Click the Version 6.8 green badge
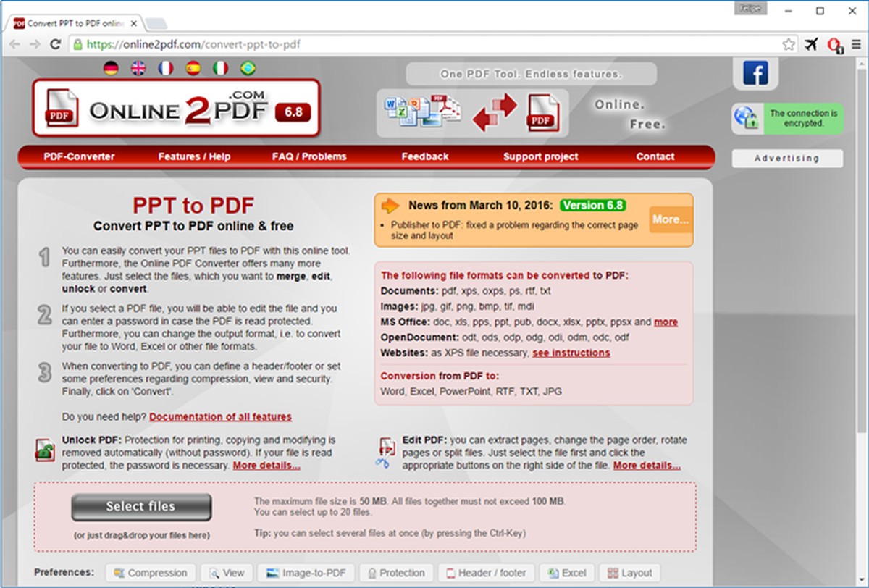Image resolution: width=869 pixels, height=588 pixels. [592, 206]
